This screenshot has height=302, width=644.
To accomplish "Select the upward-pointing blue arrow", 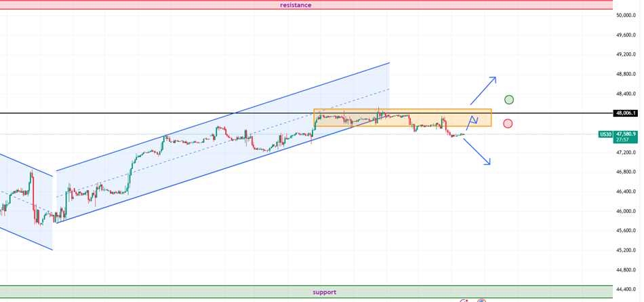I will click(x=483, y=90).
